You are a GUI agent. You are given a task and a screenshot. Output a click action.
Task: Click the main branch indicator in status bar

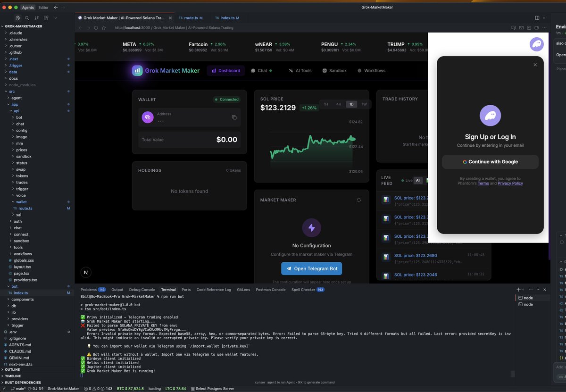18,389
